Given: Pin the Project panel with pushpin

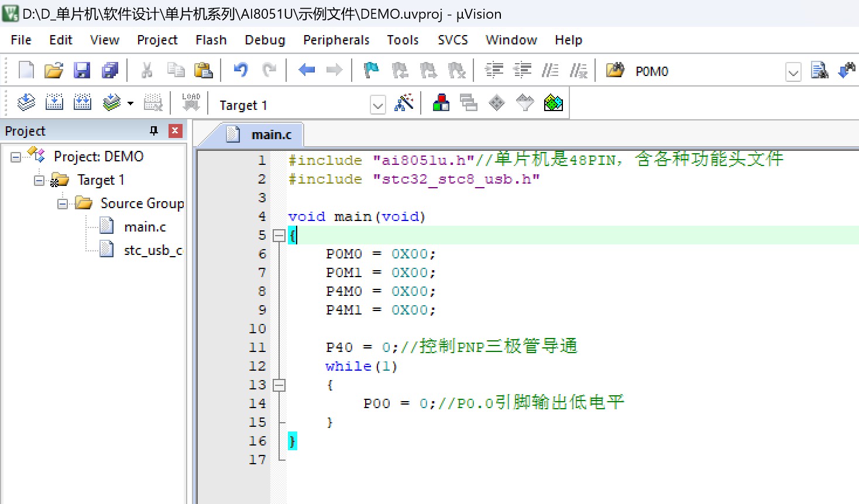Looking at the screenshot, I should (154, 130).
